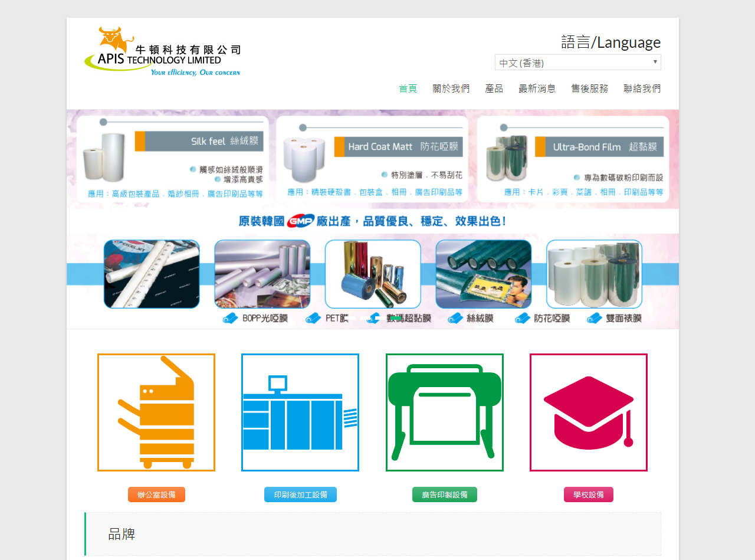Click the green film rolls with portrait thumbnail
This screenshot has width=755, height=560.
tap(484, 274)
